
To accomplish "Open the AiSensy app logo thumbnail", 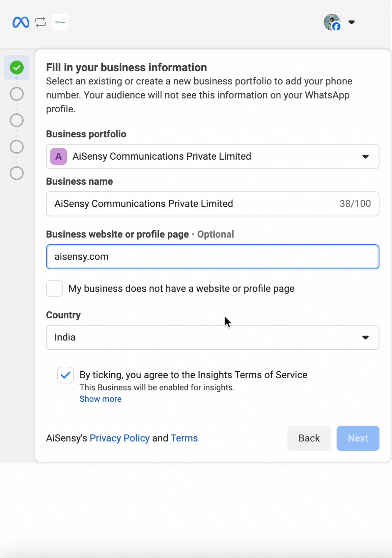I will (x=60, y=22).
